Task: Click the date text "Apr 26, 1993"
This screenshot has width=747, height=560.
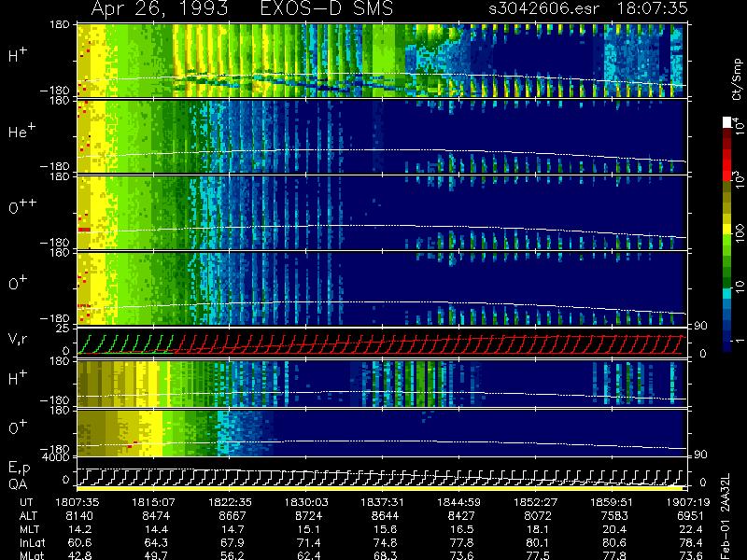Action: [x=160, y=8]
